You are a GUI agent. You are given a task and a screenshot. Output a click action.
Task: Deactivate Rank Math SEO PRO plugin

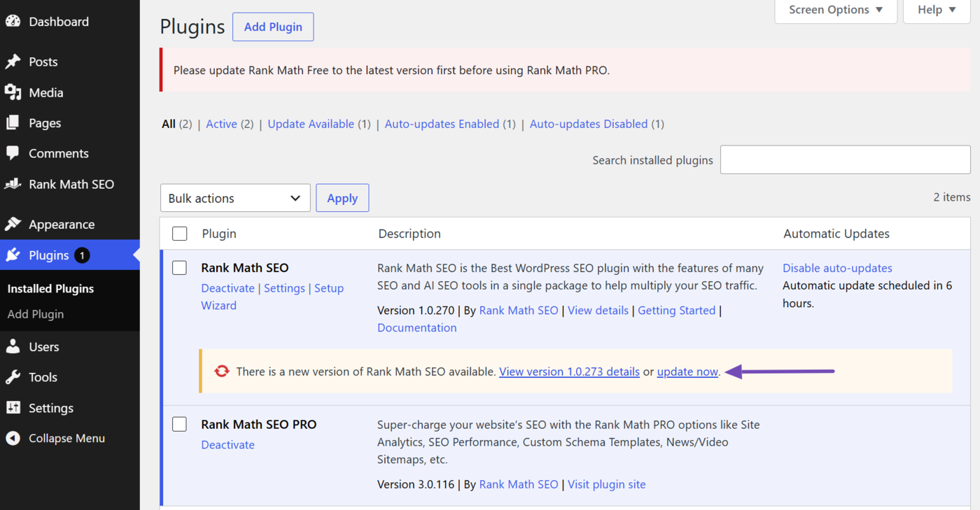click(227, 445)
